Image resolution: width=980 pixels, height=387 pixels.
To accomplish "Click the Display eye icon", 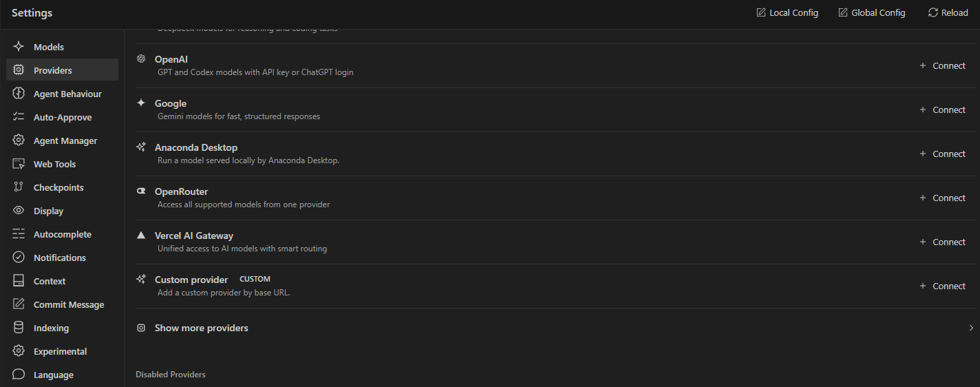I will (19, 211).
